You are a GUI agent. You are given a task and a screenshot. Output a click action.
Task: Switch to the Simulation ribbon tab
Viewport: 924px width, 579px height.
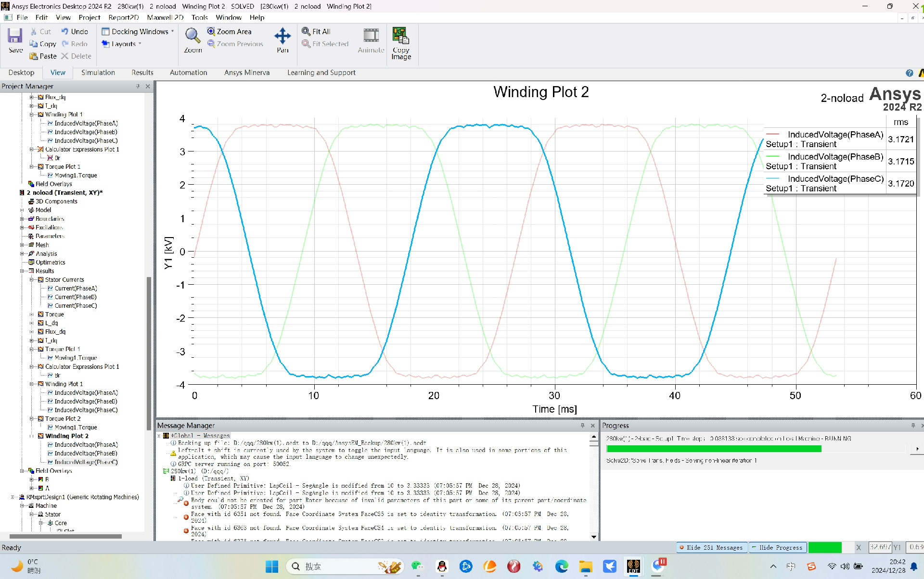tap(98, 73)
